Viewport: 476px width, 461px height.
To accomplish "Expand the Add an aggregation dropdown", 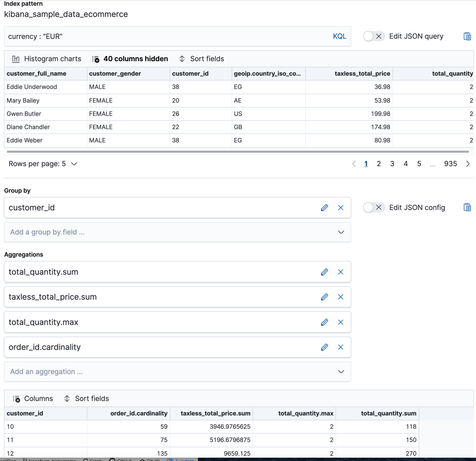I will (x=341, y=371).
